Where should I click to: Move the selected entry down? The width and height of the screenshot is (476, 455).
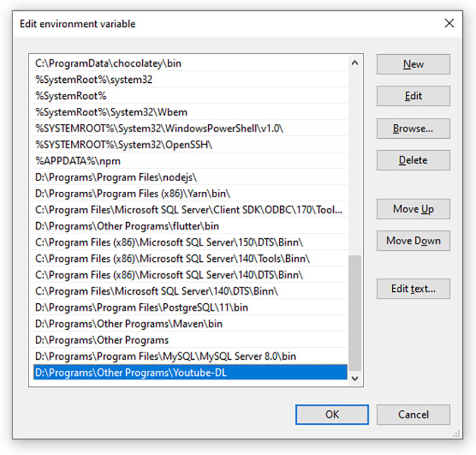click(413, 241)
